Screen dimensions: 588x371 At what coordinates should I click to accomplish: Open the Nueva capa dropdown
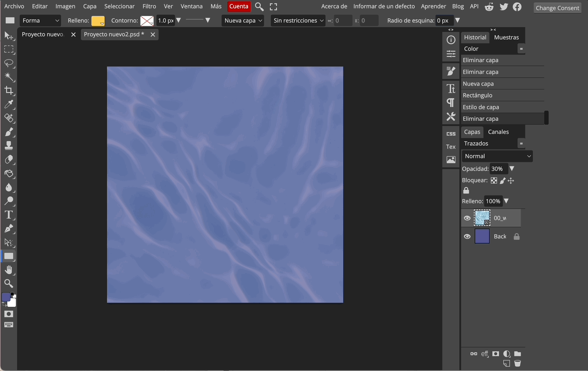(243, 21)
